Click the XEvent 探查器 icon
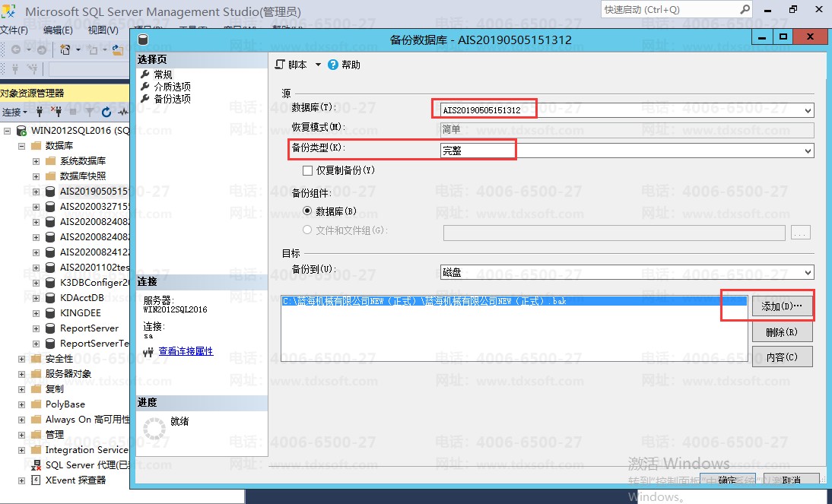Image resolution: width=832 pixels, height=504 pixels. pos(36,480)
